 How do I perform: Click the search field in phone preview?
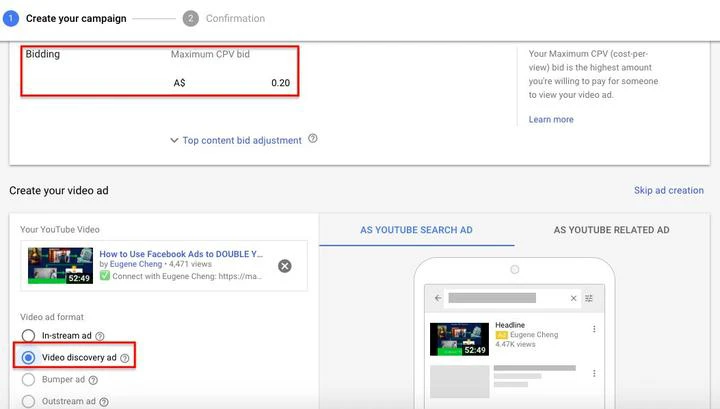tap(492, 298)
